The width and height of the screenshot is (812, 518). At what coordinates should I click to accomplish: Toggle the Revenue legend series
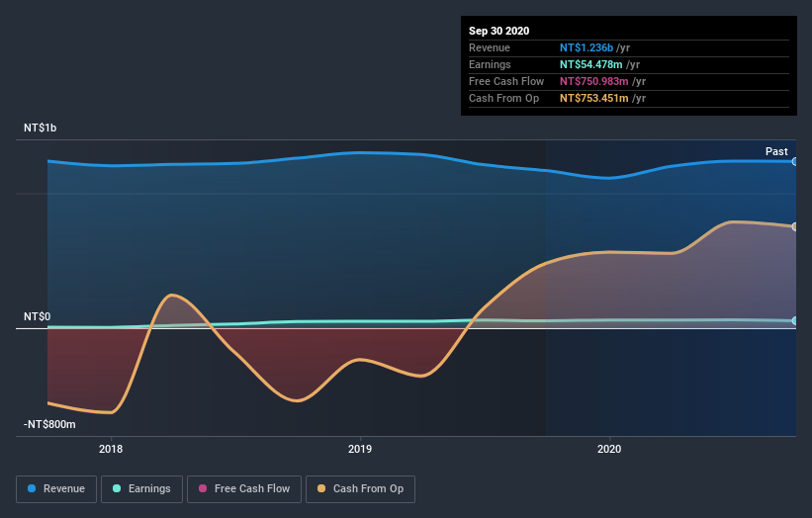point(56,489)
